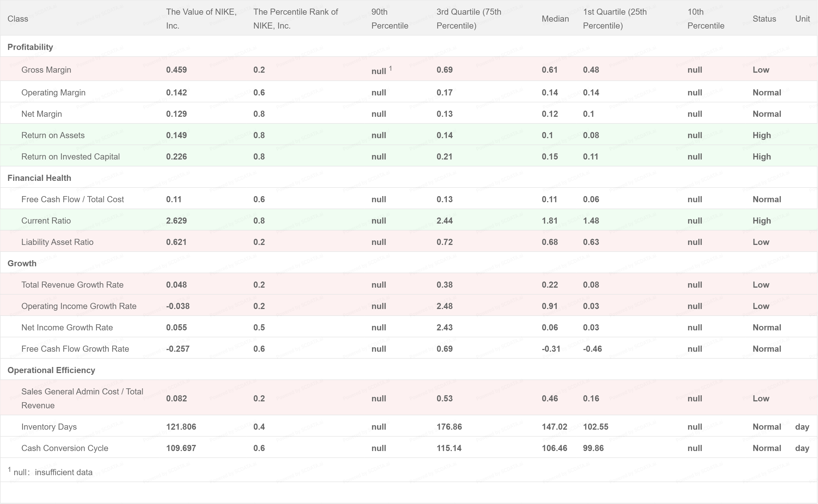The width and height of the screenshot is (818, 504).
Task: Click the Current Ratio row label
Action: 46,221
